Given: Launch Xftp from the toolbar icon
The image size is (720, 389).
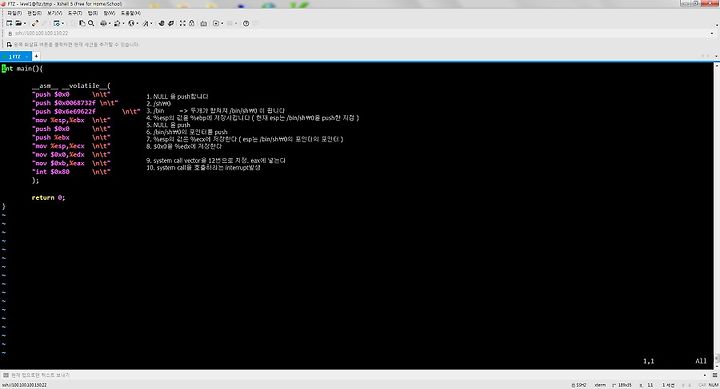Looking at the screenshot, I should (x=161, y=23).
